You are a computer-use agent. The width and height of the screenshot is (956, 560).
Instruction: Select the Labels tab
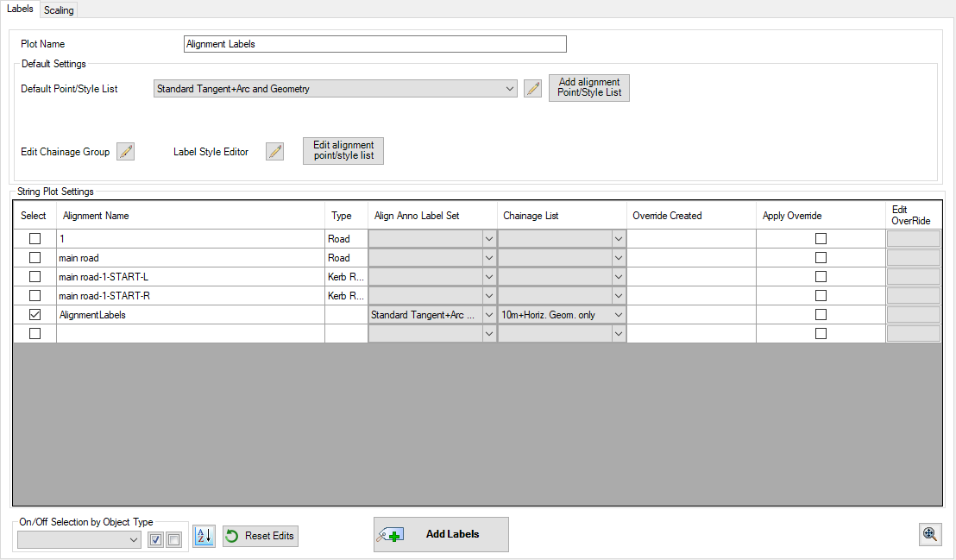click(19, 9)
